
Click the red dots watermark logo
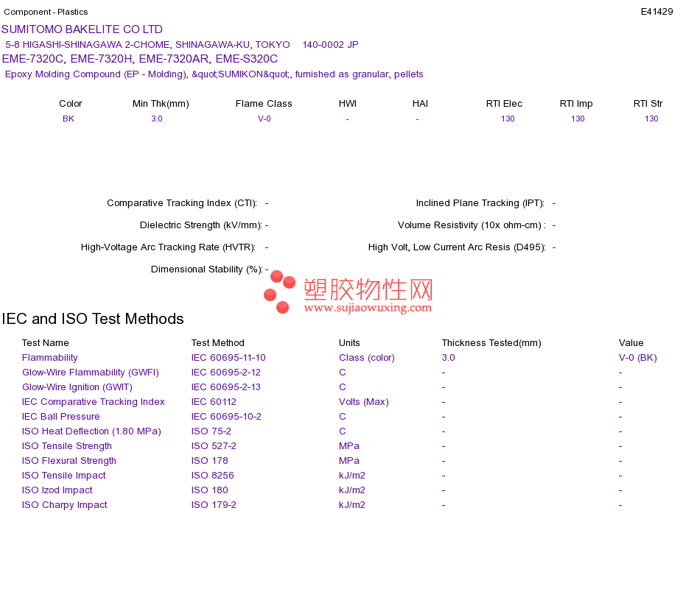click(279, 292)
